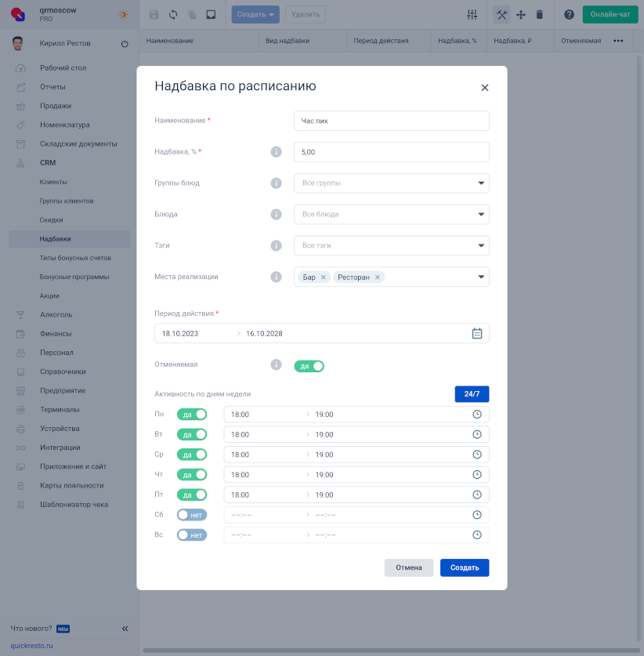The width and height of the screenshot is (644, 656).
Task: Click clock icon in Monday (Пн) time row
Action: 476,415
